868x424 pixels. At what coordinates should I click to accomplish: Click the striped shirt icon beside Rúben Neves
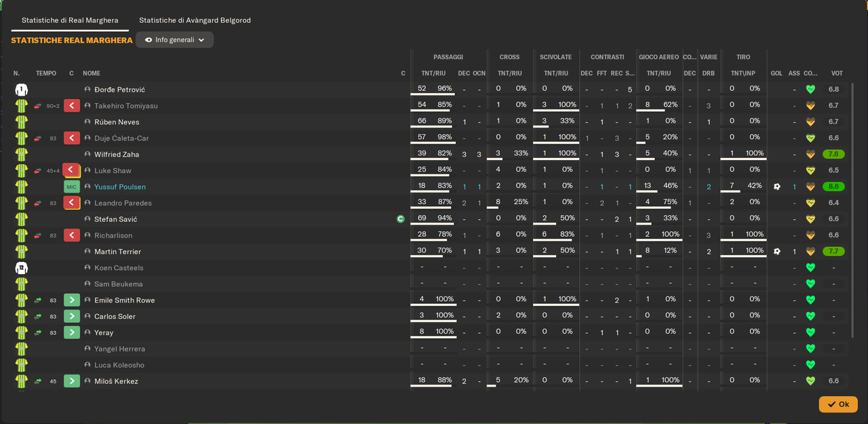[22, 122]
